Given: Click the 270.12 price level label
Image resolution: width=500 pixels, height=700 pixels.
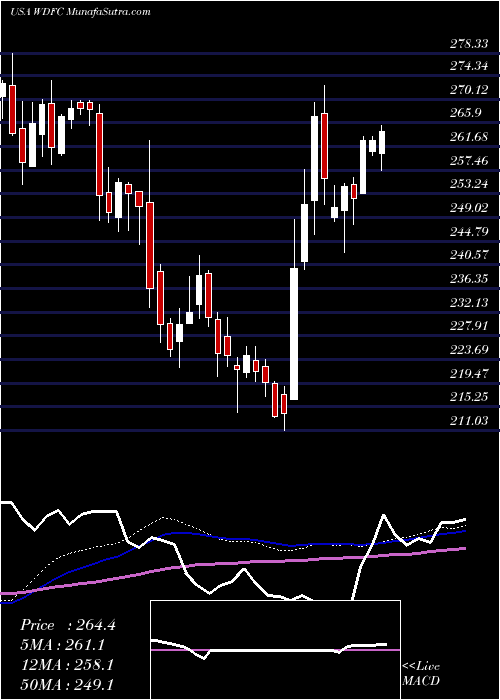Looking at the screenshot, I should [468, 91].
